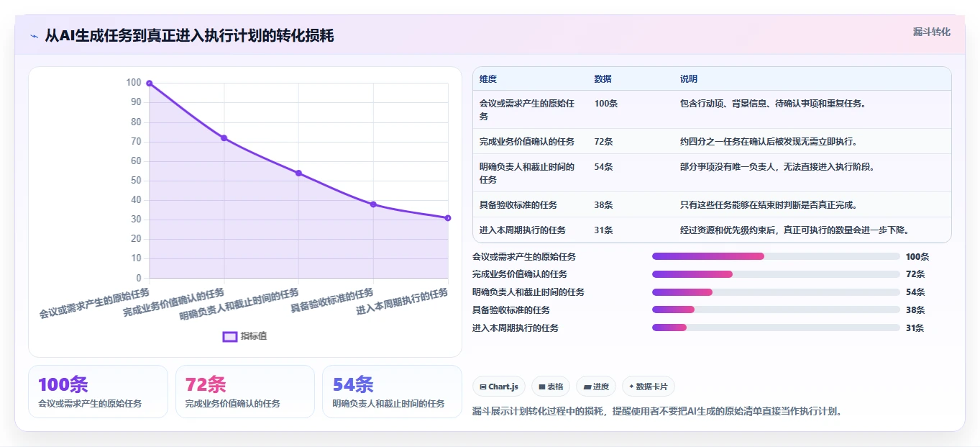
Task: Click the 数据卡片 tag chip
Action: 648,387
